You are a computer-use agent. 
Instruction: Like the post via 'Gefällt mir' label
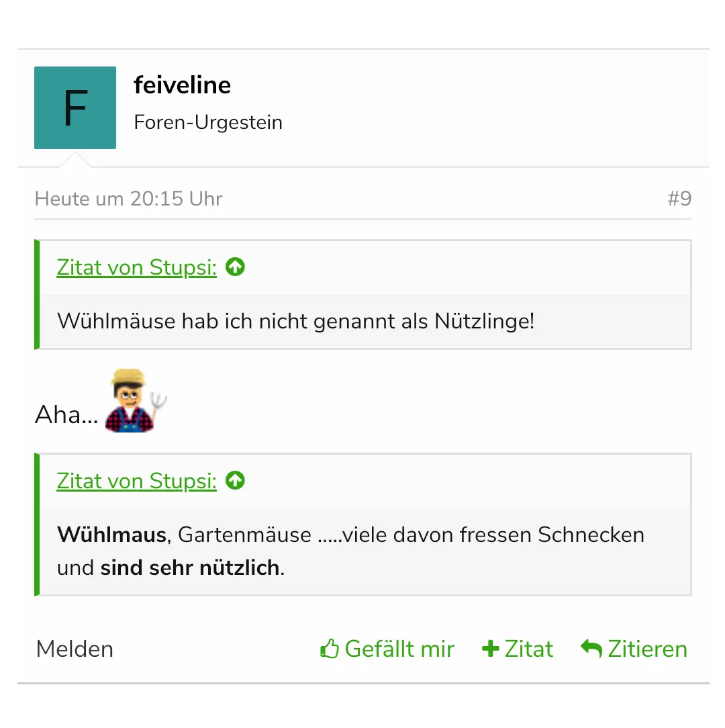(x=399, y=649)
